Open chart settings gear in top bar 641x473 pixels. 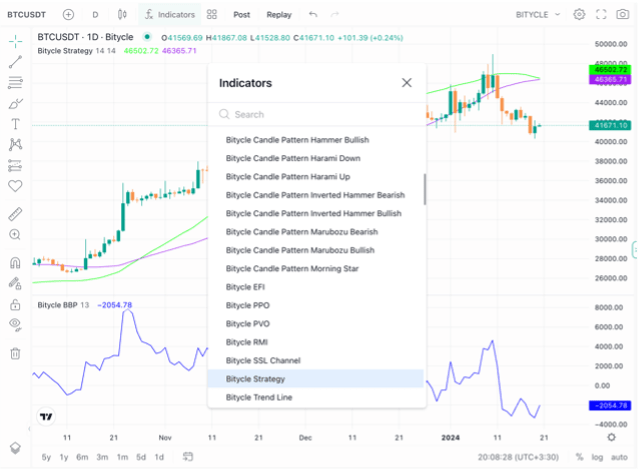pos(579,15)
